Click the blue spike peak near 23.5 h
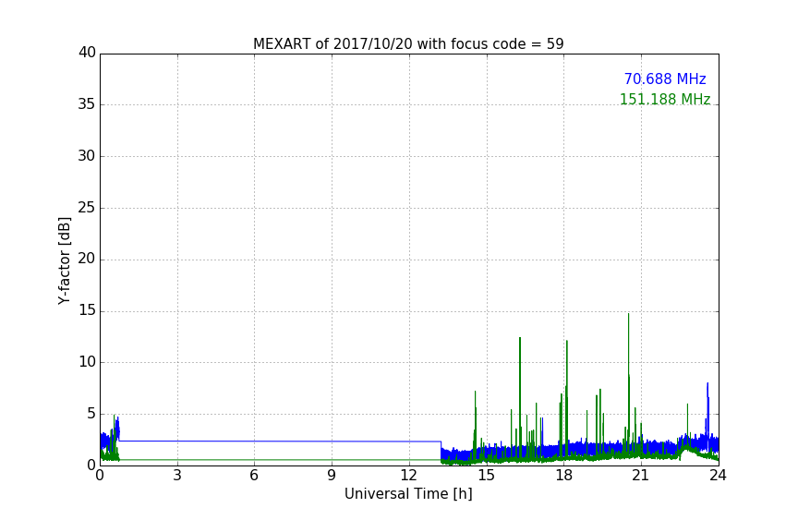 pyautogui.click(x=707, y=385)
